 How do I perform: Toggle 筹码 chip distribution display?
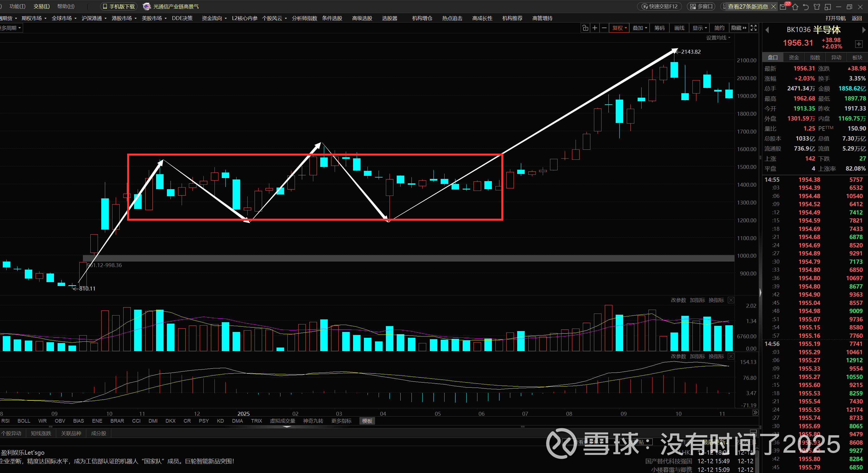659,28
